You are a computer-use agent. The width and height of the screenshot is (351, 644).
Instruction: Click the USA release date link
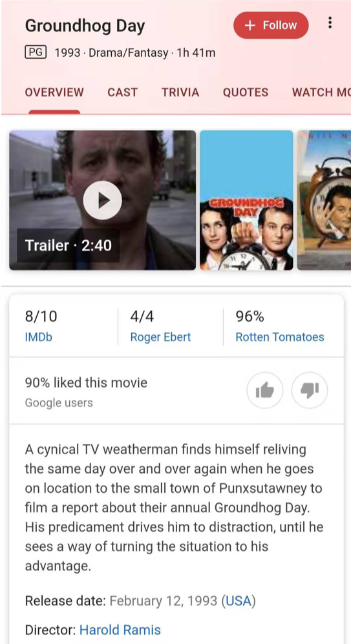239,601
